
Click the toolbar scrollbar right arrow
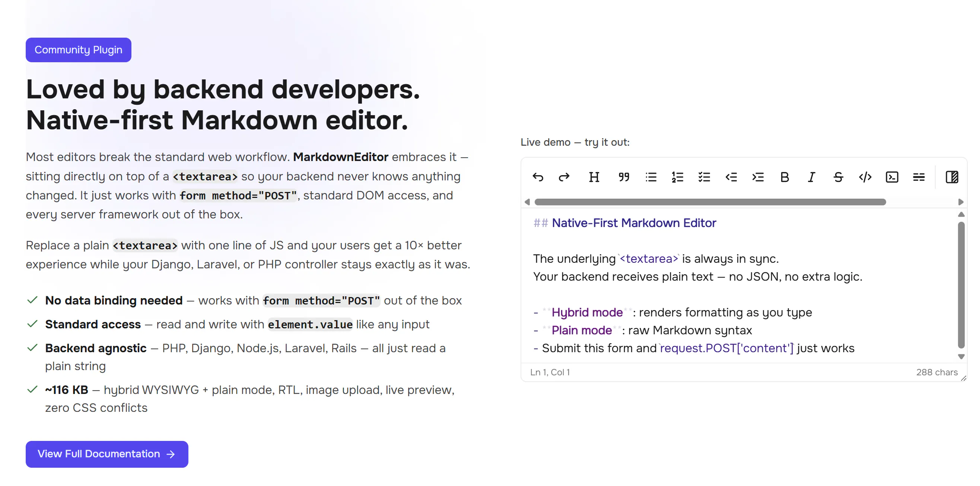(961, 202)
